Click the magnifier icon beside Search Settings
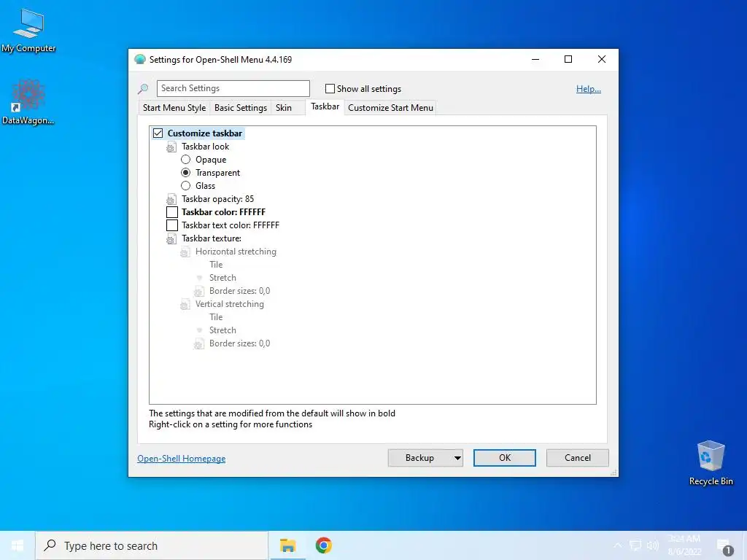 143,88
